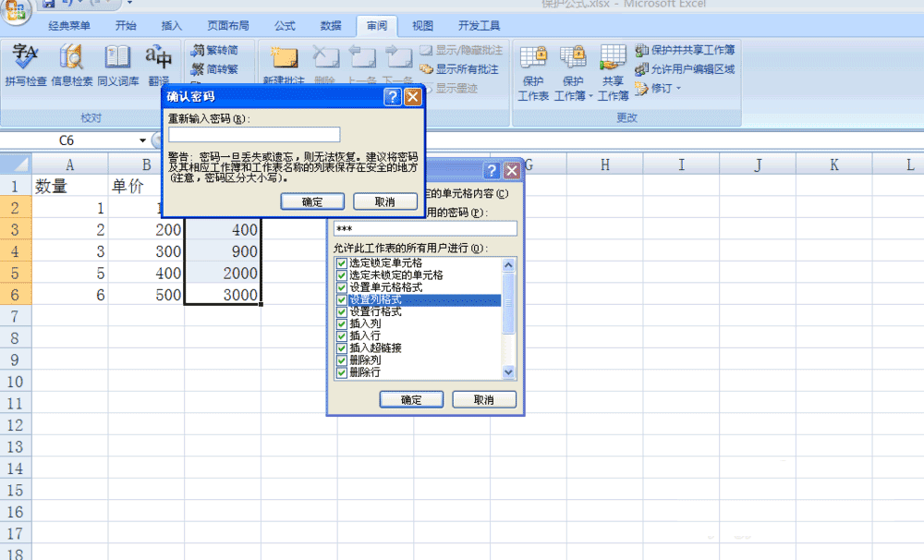Switch to the 页面布局 tab
The height and width of the screenshot is (560, 924).
[228, 26]
